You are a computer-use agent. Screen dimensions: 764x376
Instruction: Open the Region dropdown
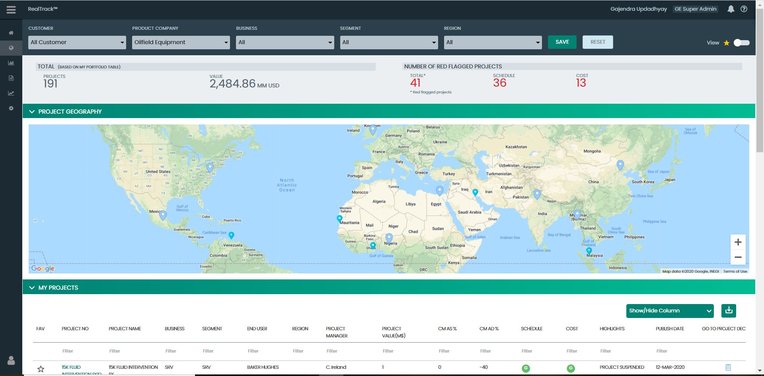point(493,42)
